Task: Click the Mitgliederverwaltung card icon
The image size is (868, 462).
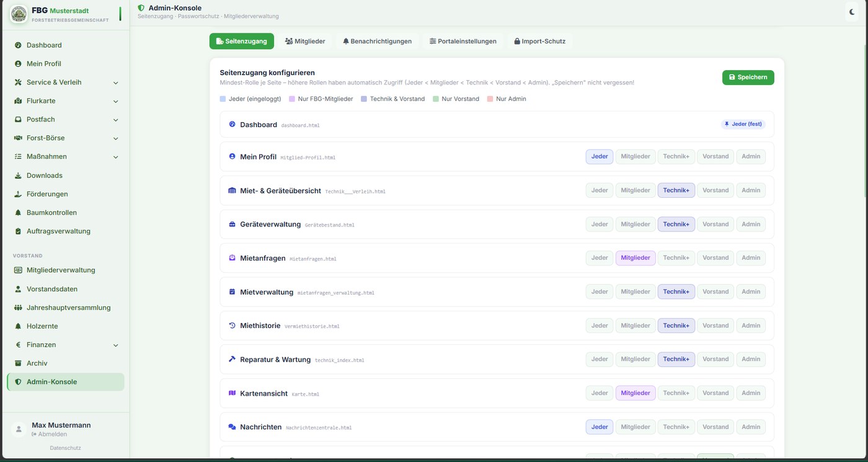Action: coord(18,270)
